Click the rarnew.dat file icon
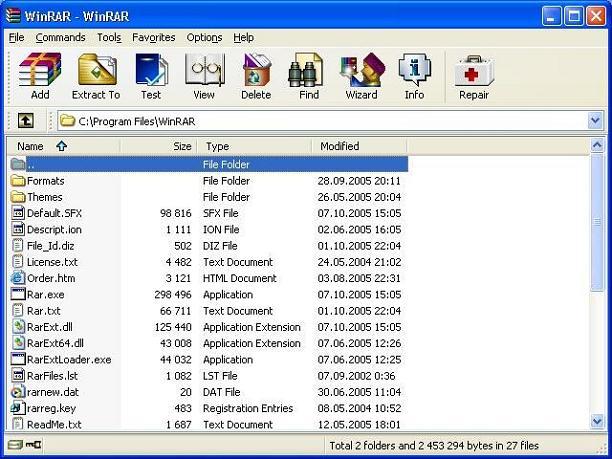Screen dimensions: 612x459 (18, 392)
